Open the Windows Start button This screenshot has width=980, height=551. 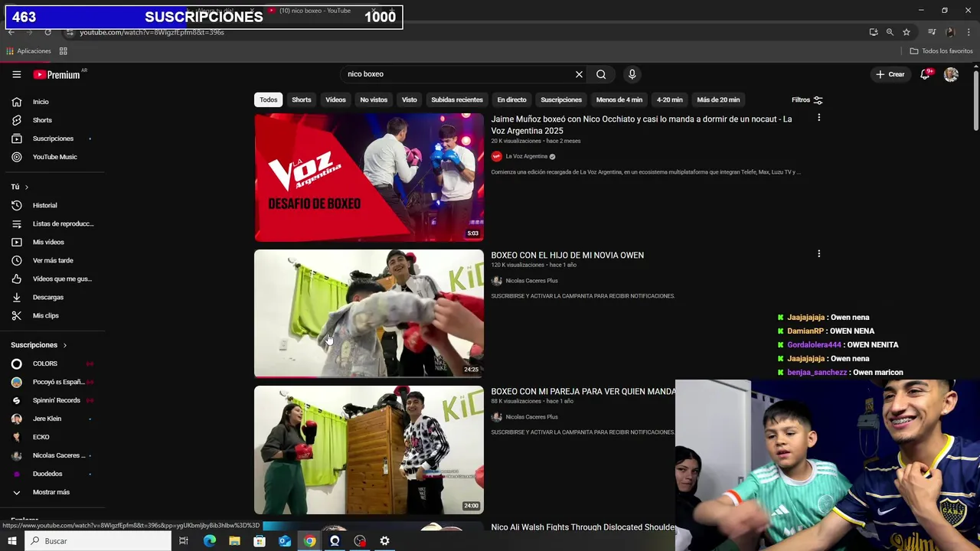pyautogui.click(x=11, y=541)
